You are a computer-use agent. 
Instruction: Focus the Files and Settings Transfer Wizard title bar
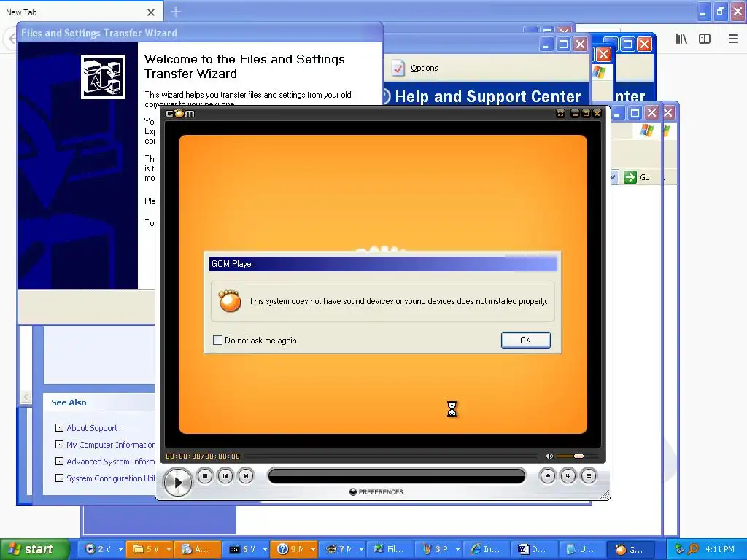tap(200, 33)
